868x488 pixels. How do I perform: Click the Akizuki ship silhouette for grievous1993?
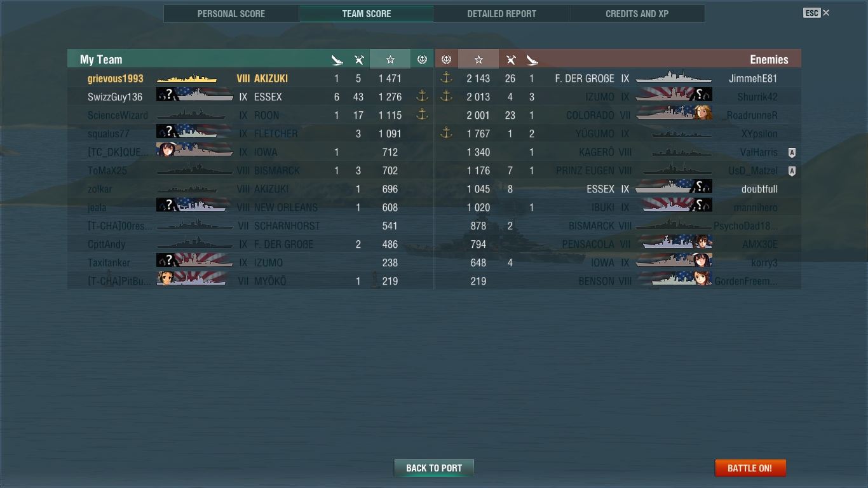coord(187,79)
